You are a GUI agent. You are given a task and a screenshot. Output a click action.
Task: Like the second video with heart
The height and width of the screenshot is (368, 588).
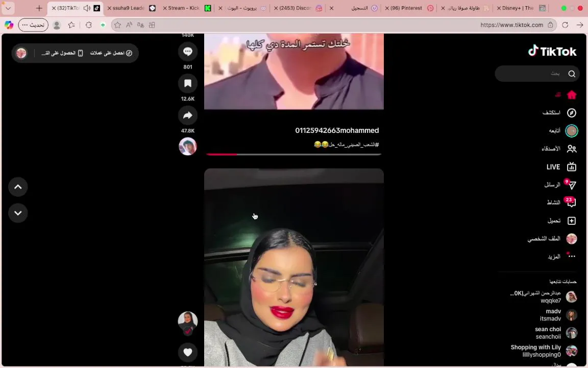tap(188, 352)
